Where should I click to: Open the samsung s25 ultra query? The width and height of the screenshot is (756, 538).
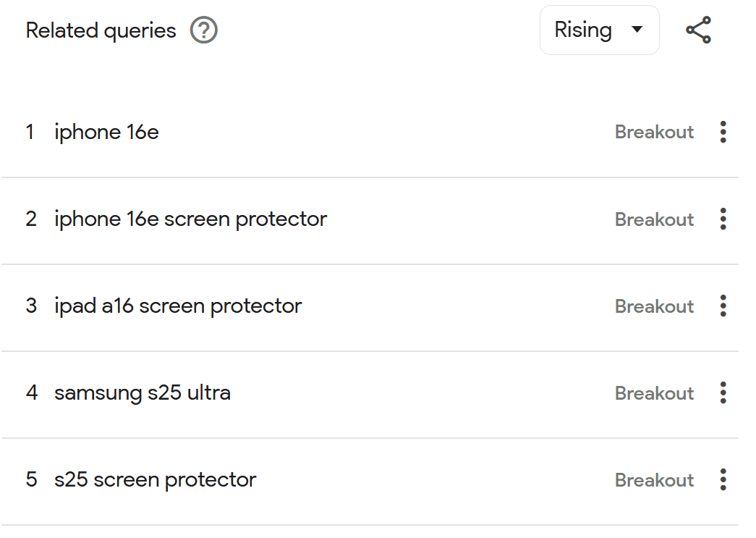pos(143,392)
